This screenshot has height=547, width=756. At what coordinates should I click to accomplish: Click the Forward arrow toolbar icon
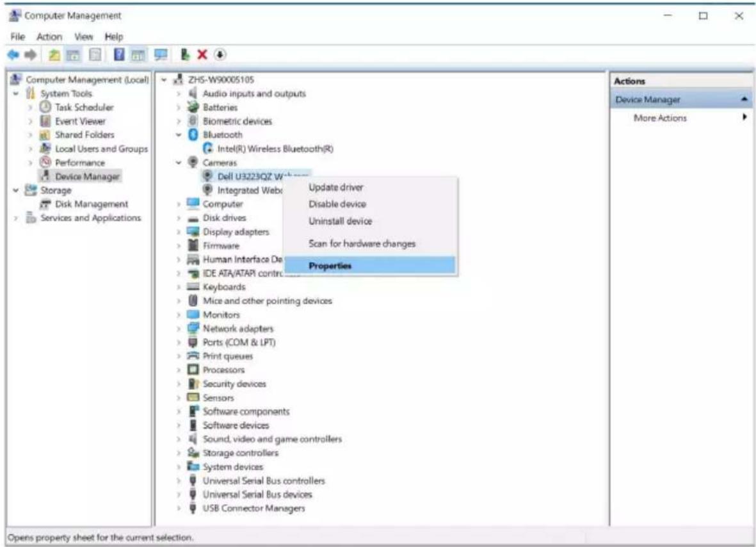click(x=30, y=55)
